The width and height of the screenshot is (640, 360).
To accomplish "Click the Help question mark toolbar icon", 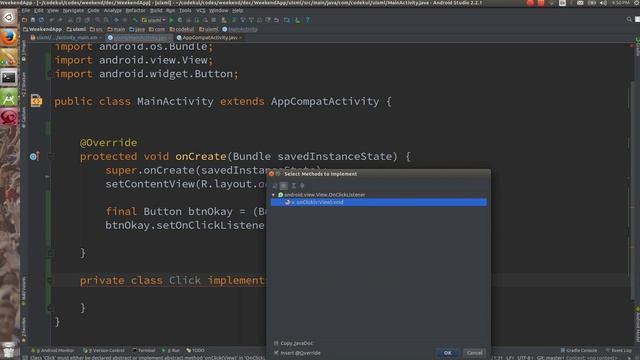I will click(308, 20).
